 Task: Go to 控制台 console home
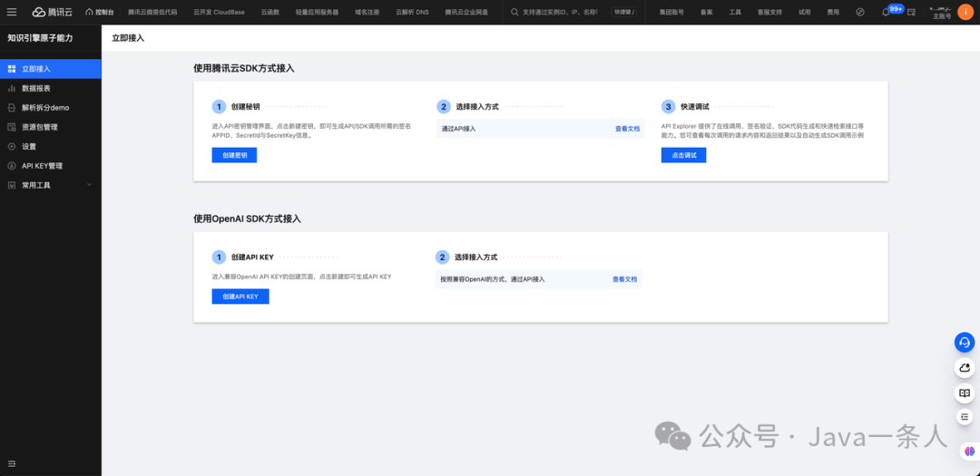coord(100,12)
